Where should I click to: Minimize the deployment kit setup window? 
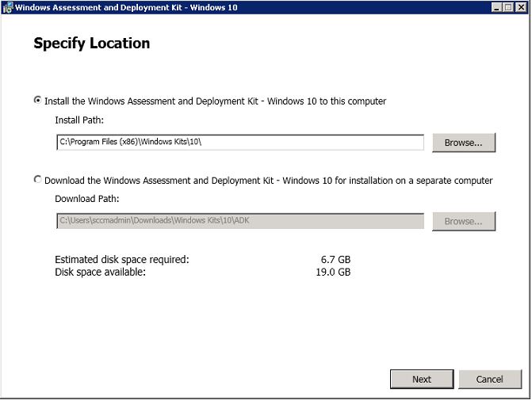click(496, 8)
